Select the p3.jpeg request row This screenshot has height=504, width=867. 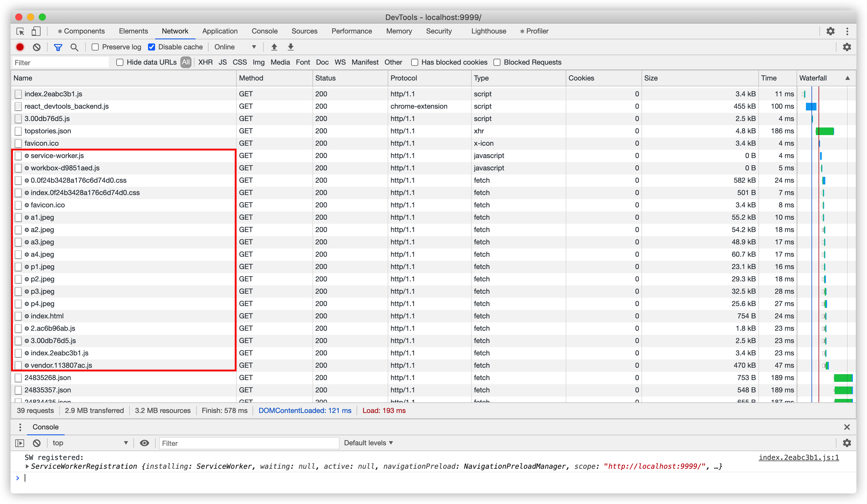pyautogui.click(x=433, y=291)
